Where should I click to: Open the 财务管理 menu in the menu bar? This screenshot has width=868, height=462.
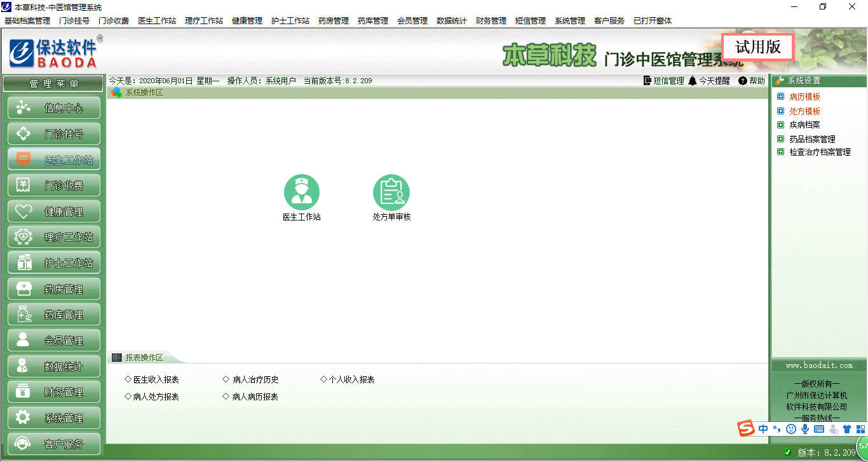(491, 20)
